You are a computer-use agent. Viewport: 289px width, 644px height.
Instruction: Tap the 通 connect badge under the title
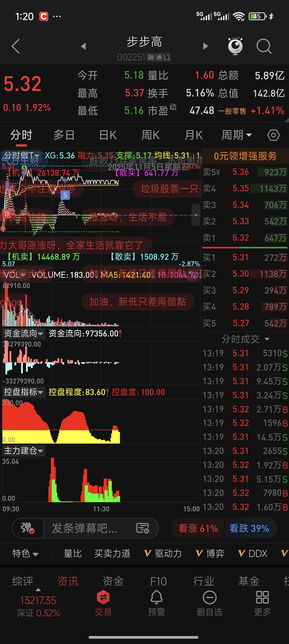click(x=159, y=57)
